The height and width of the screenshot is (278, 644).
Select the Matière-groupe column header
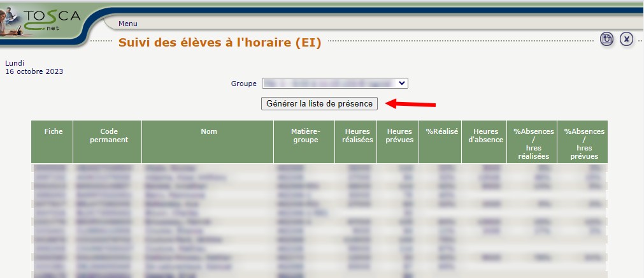point(304,135)
